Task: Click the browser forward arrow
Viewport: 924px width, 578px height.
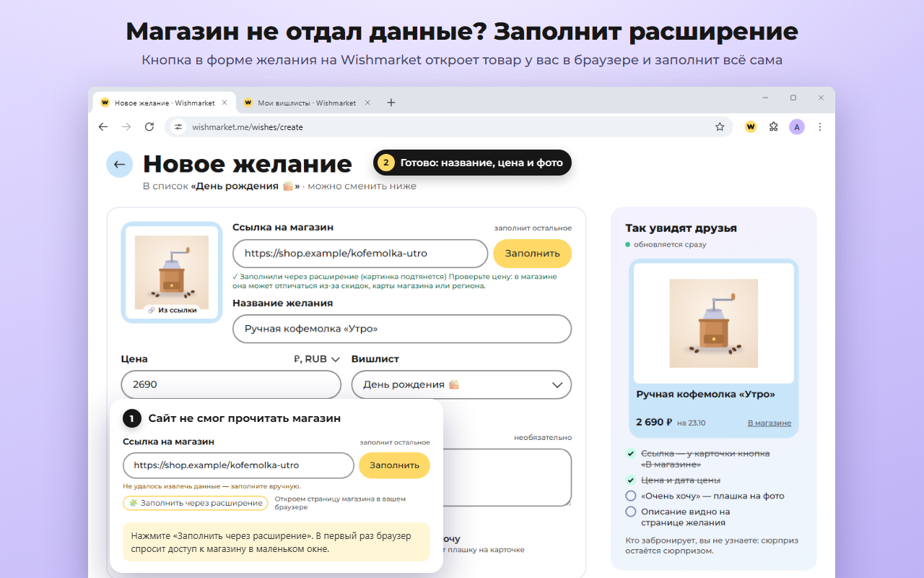Action: tap(126, 126)
